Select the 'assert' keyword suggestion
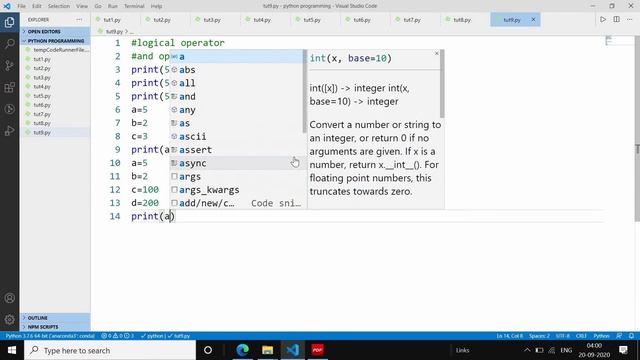 pyautogui.click(x=237, y=150)
